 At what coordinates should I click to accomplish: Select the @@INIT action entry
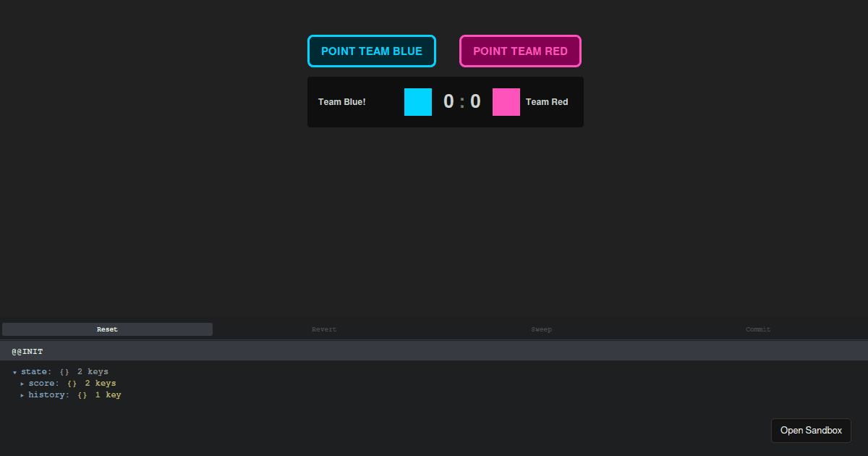(x=27, y=351)
